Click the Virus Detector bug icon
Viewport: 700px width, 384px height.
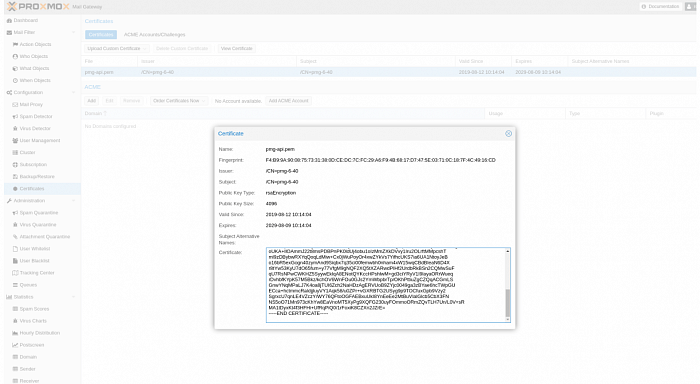[15, 129]
